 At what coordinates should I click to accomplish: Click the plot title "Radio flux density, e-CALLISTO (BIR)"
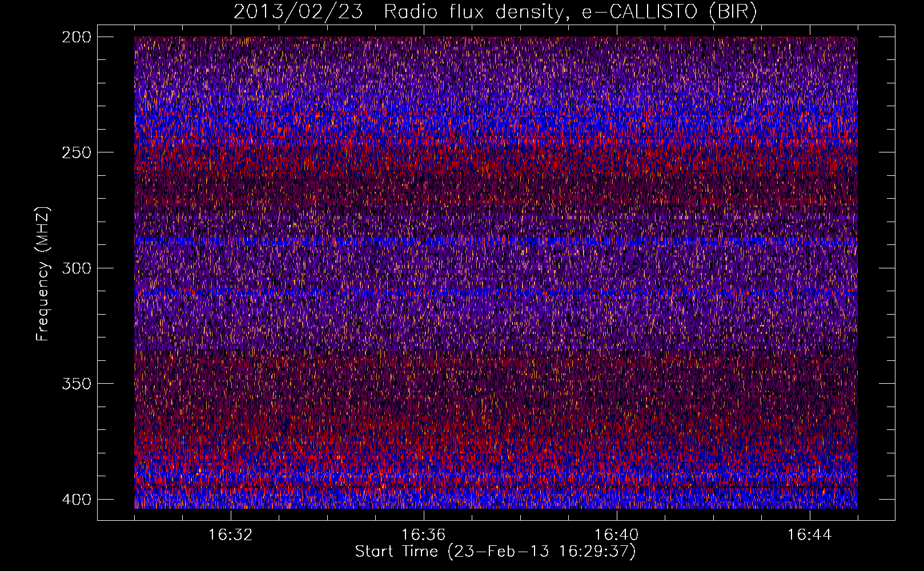pos(571,12)
